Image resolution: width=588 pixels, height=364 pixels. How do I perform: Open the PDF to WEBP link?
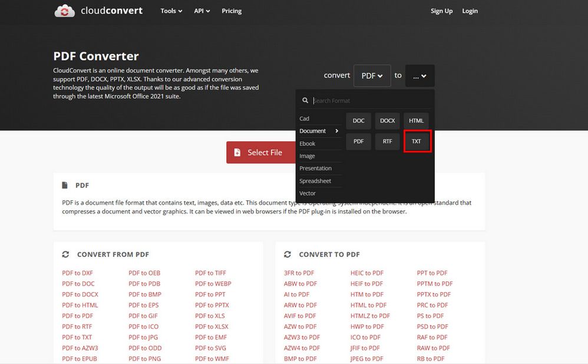(x=213, y=284)
